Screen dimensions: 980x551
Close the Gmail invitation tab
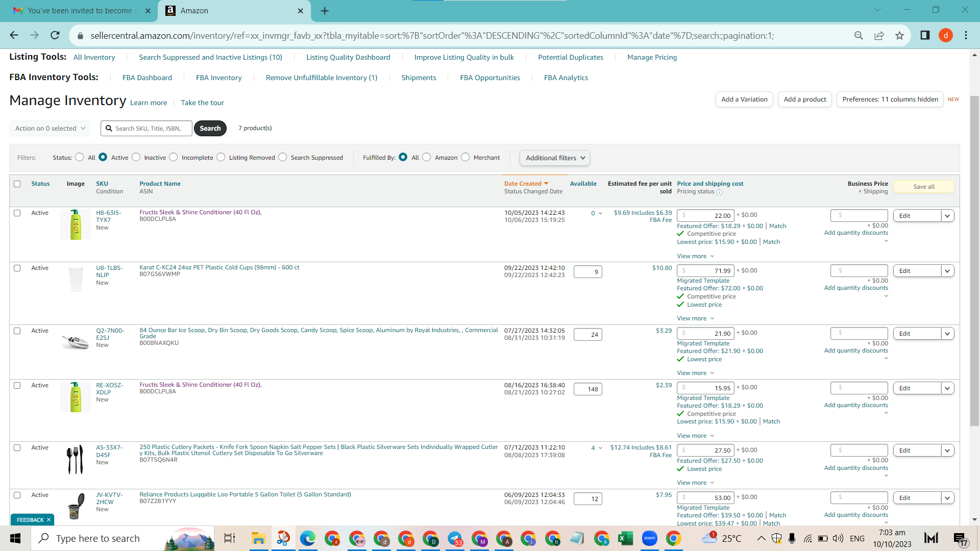pyautogui.click(x=148, y=11)
